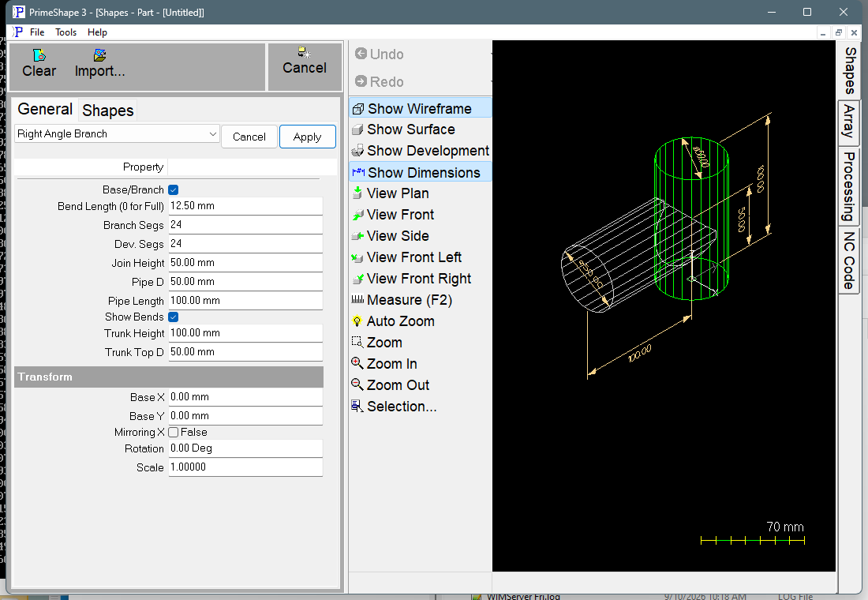
Task: Open the File menu
Action: [x=37, y=32]
